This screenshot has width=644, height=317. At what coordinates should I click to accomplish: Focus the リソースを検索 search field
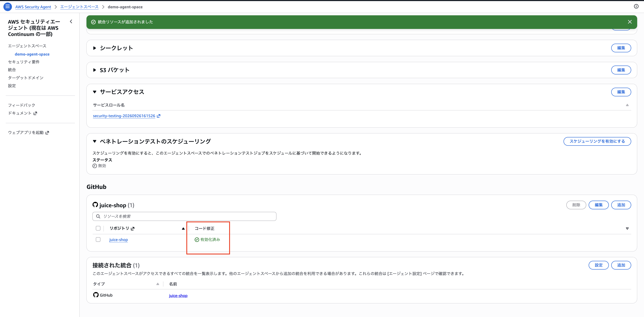click(x=184, y=216)
